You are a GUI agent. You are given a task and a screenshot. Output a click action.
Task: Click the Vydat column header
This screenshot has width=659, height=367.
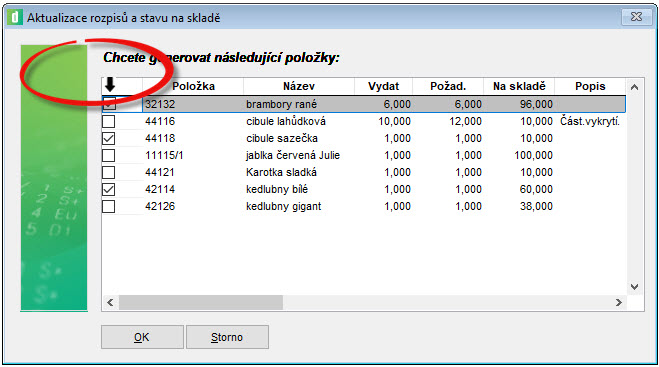383,86
